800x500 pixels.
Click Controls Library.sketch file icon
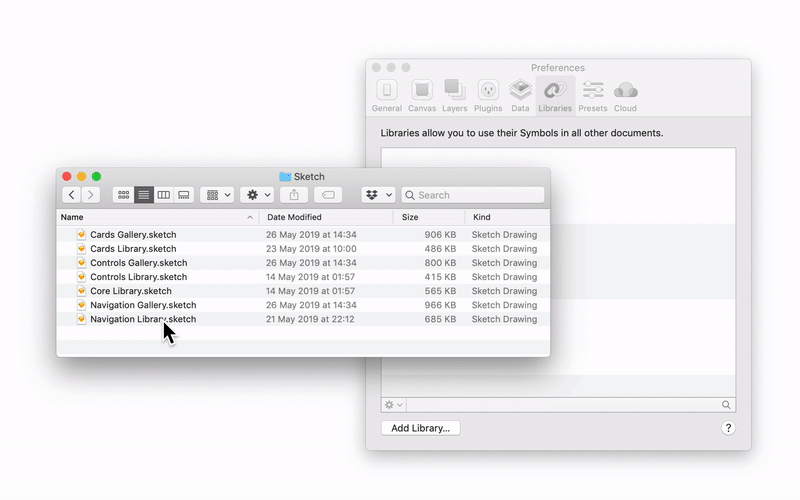pos(81,277)
